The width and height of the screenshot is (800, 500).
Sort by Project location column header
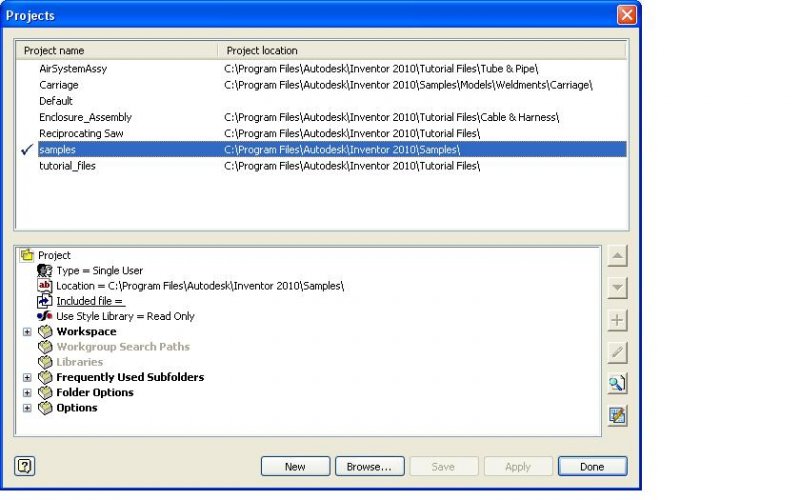422,51
